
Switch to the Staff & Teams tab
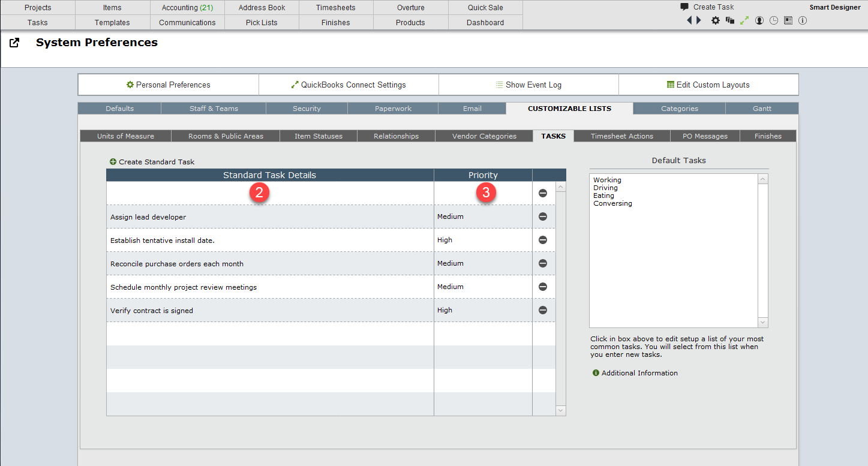pos(214,109)
